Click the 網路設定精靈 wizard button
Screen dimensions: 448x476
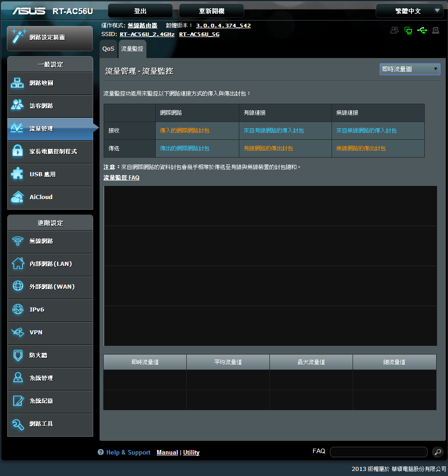pyautogui.click(x=50, y=38)
